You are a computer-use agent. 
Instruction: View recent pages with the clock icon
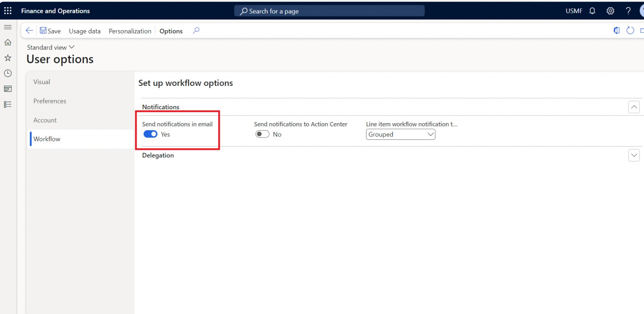click(x=8, y=73)
